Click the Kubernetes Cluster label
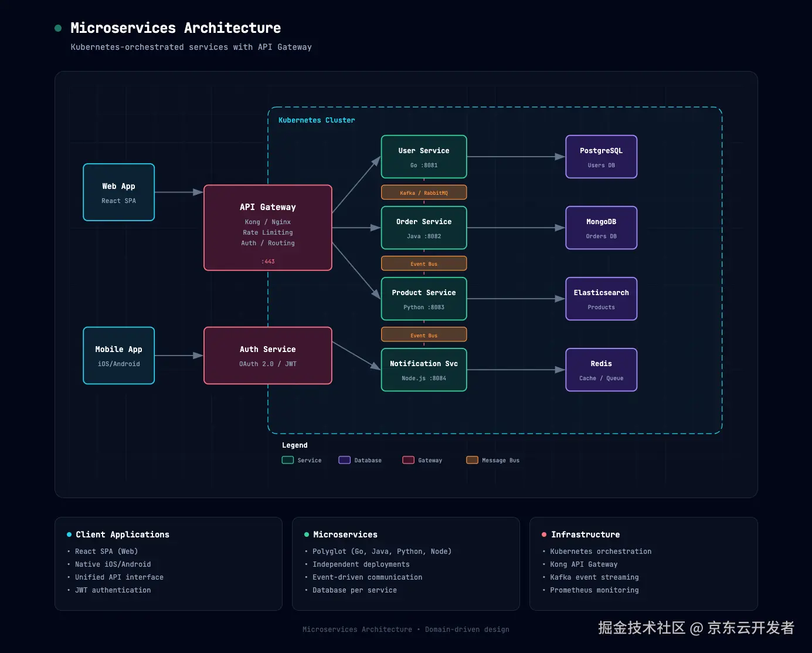 click(317, 120)
